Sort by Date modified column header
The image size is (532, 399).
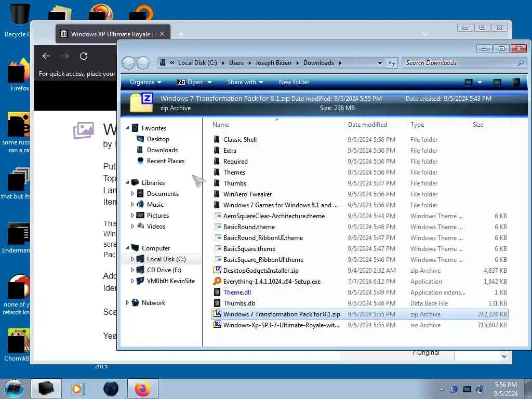pyautogui.click(x=367, y=125)
